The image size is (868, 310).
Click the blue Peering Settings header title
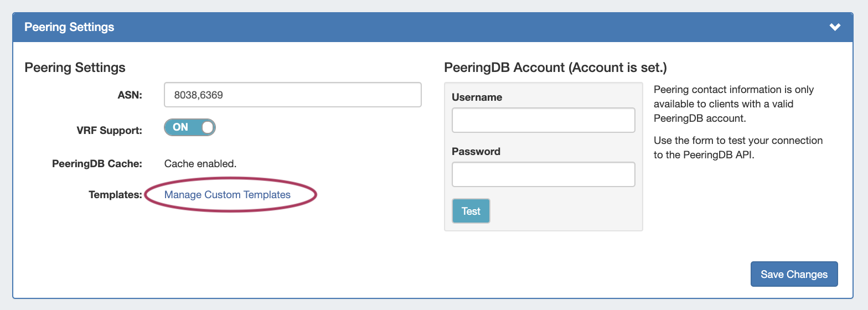[x=69, y=27]
